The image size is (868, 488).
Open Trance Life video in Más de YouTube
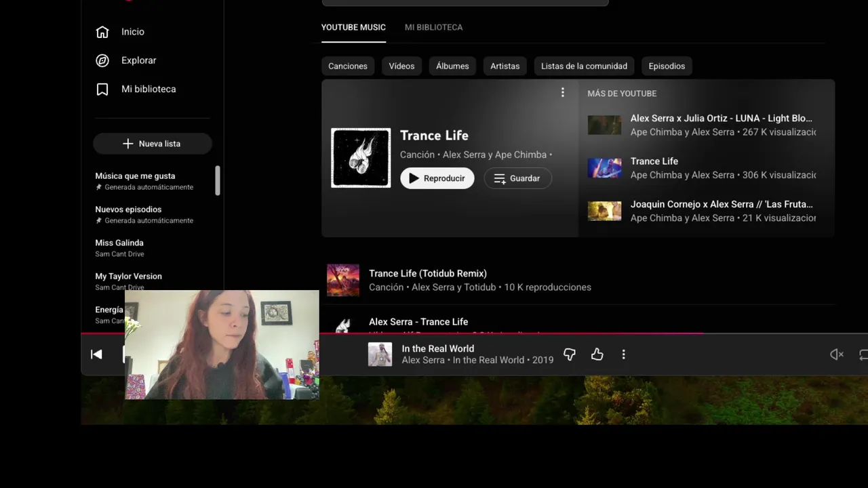coord(654,161)
